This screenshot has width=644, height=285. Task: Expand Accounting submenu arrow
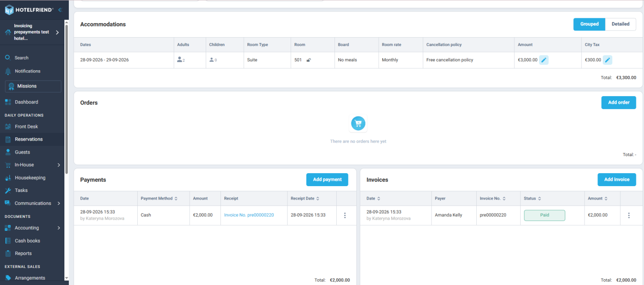tap(59, 228)
